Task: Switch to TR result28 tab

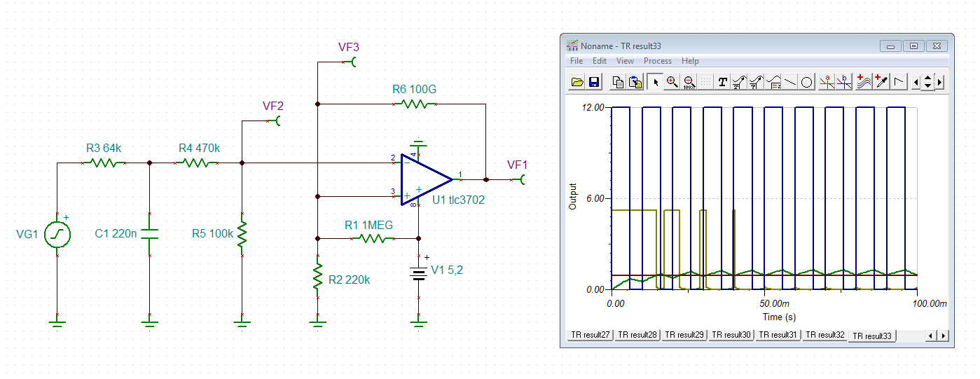Action: pos(637,335)
